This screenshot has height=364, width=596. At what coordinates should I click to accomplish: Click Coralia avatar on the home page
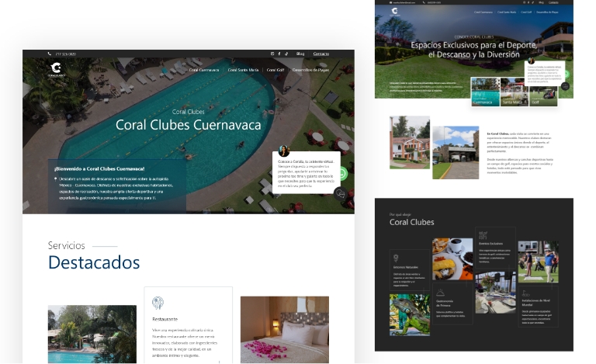pyautogui.click(x=531, y=61)
